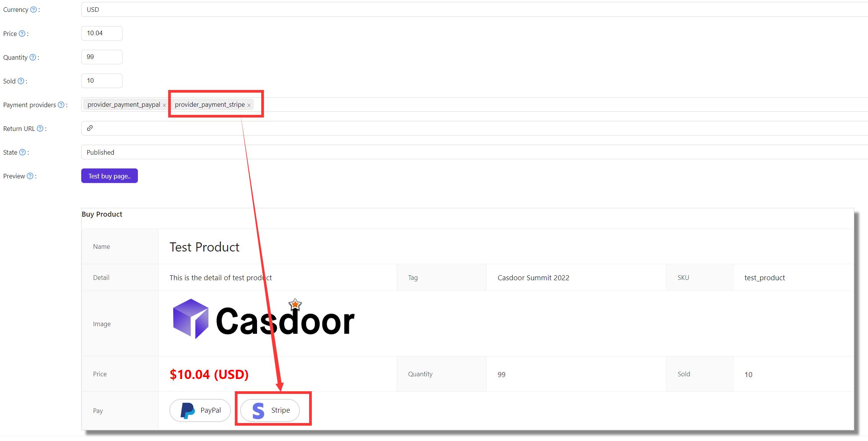Click the help icon next to Preview
Image resolution: width=868 pixels, height=441 pixels.
(32, 176)
